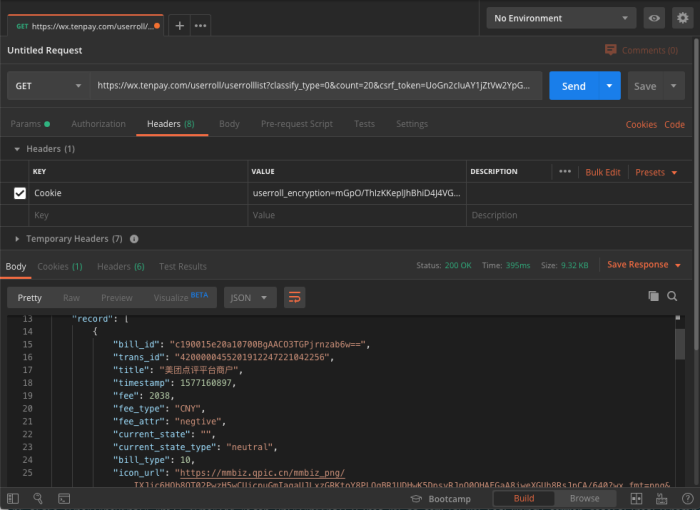Image resolution: width=700 pixels, height=510 pixels.
Task: Select the request Body tab
Action: [x=229, y=124]
